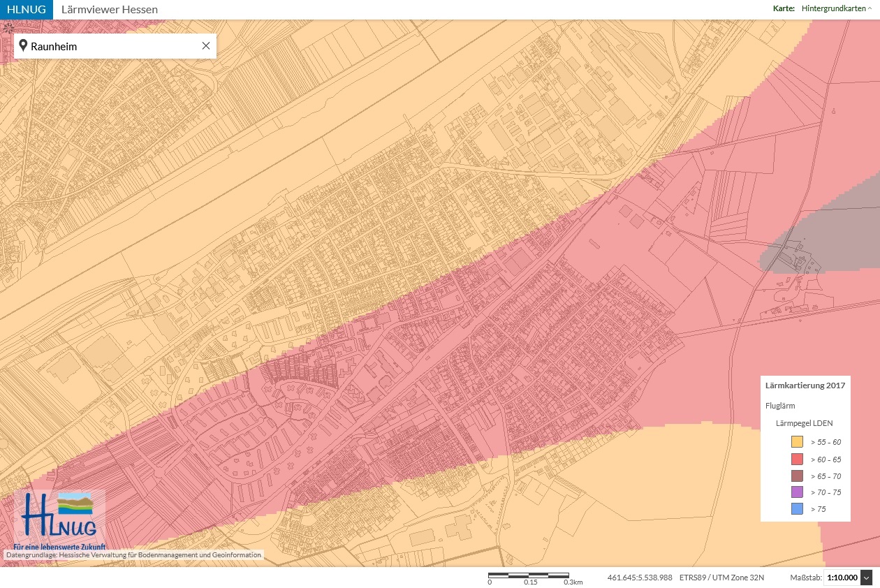This screenshot has height=588, width=880.
Task: Click the Lärmpegel LDEN legend label
Action: (805, 423)
